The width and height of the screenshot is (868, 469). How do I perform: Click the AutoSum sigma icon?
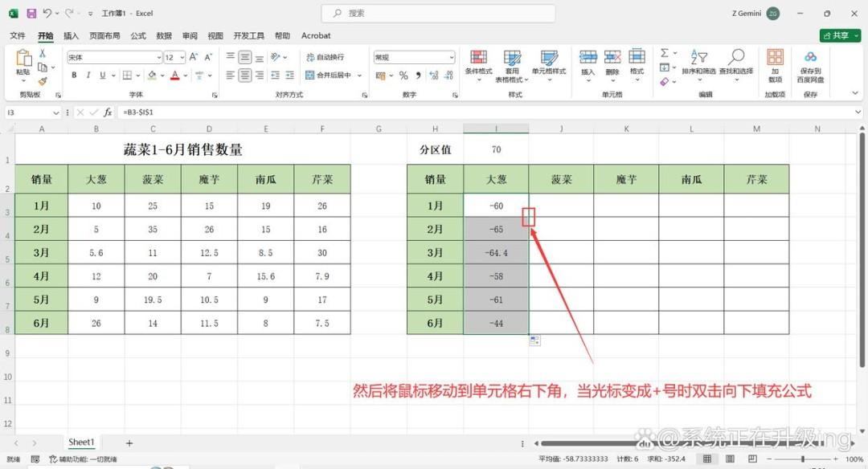click(665, 53)
